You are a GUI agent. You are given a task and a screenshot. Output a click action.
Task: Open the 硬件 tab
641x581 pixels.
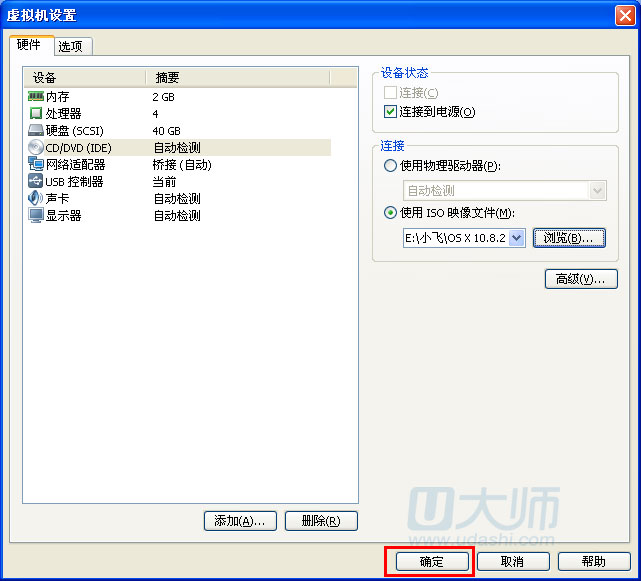tap(30, 45)
